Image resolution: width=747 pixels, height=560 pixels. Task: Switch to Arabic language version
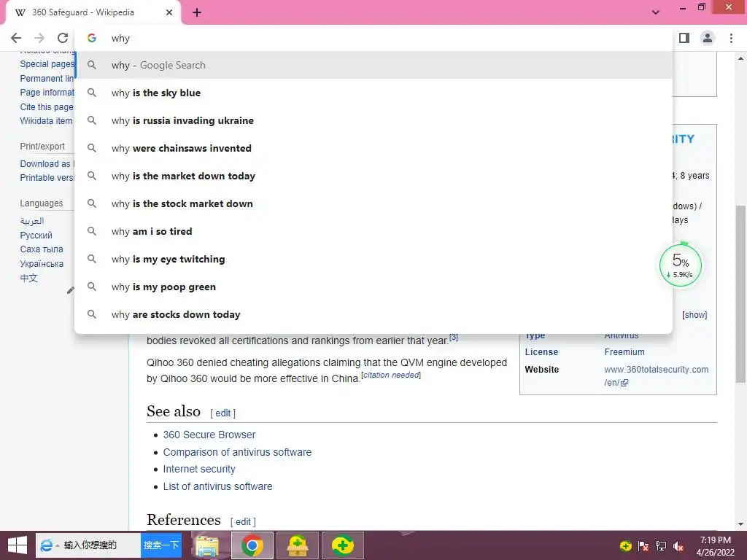[32, 221]
